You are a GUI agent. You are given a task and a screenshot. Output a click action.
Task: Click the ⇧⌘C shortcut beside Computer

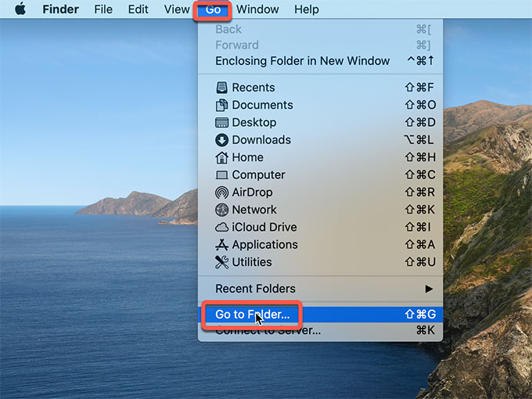420,175
